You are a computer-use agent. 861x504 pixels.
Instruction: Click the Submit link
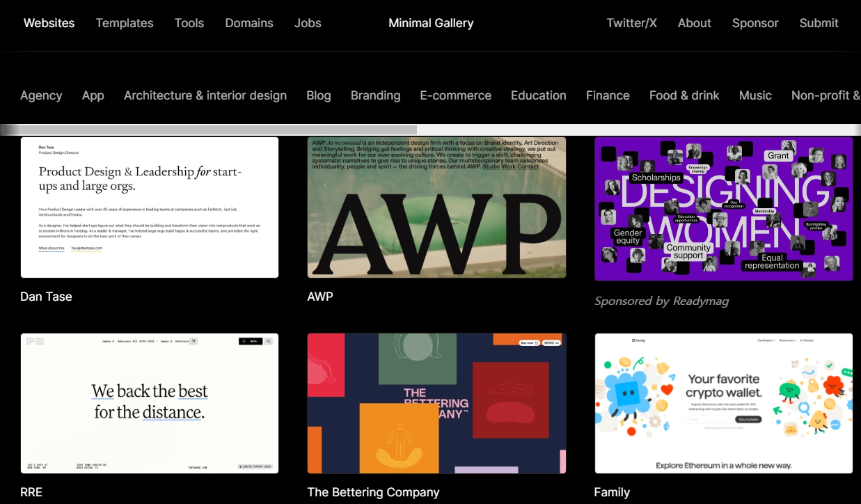pos(819,23)
